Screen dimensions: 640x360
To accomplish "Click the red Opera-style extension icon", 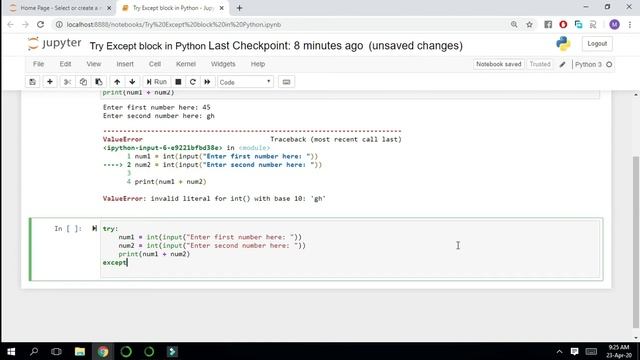I will pos(563,24).
